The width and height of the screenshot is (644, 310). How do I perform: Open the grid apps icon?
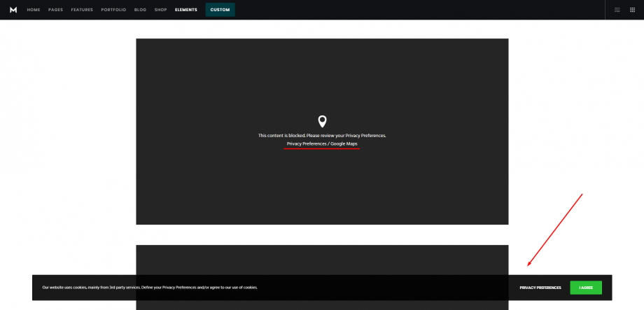(x=632, y=10)
